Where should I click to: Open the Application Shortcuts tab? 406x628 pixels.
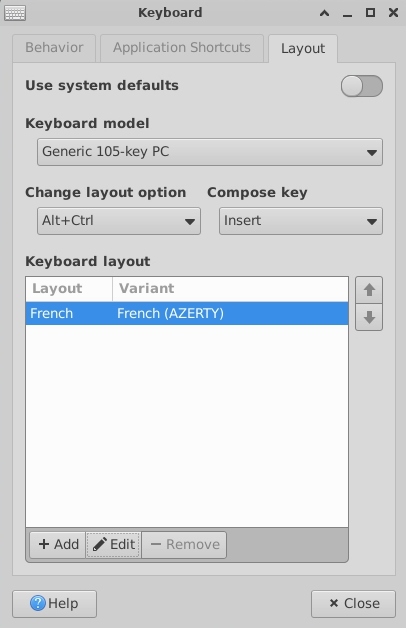click(x=182, y=48)
